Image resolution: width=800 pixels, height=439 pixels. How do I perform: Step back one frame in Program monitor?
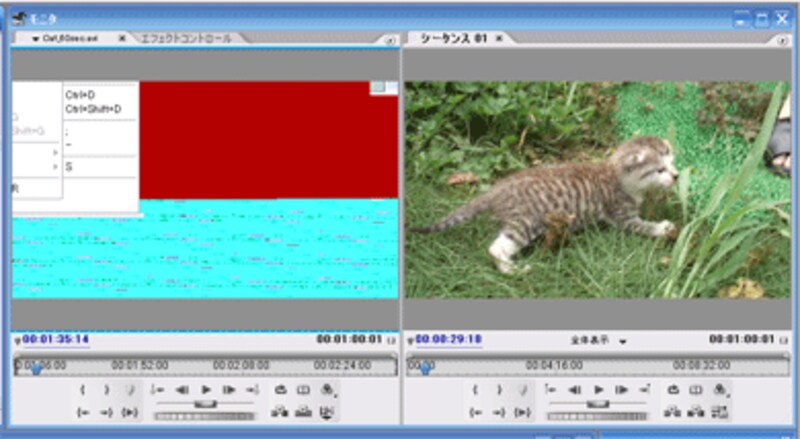(x=574, y=390)
